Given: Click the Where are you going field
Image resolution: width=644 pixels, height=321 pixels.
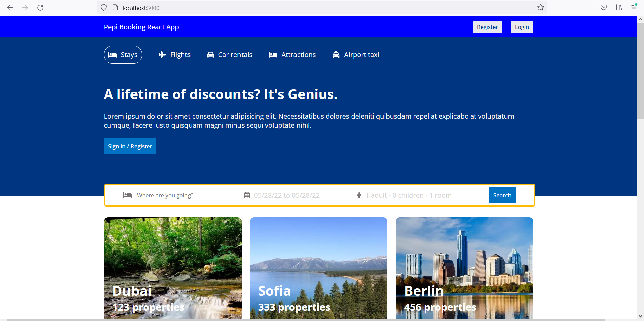Looking at the screenshot, I should 165,195.
